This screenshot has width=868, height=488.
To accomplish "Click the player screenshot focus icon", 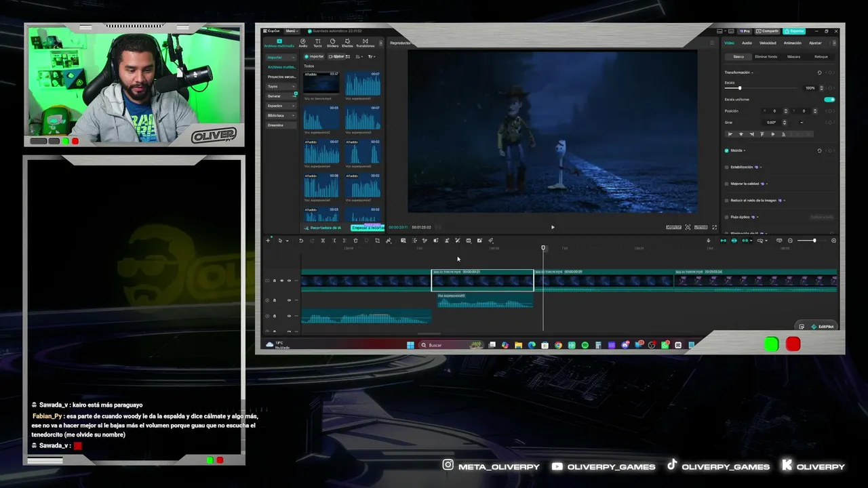I will (688, 227).
